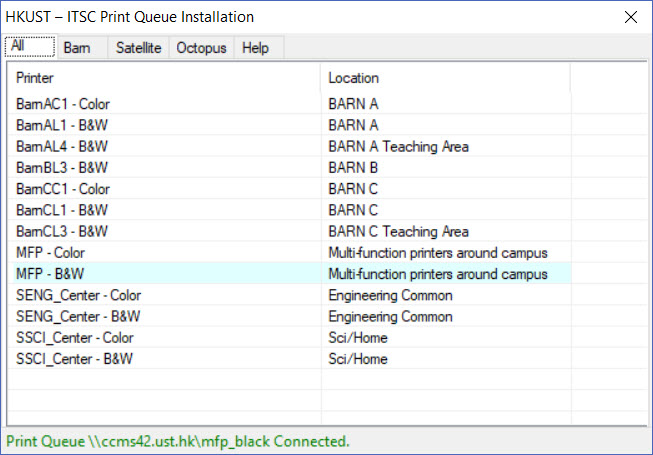
Task: Select SSCI_Center - B&W printer row
Action: coord(75,359)
